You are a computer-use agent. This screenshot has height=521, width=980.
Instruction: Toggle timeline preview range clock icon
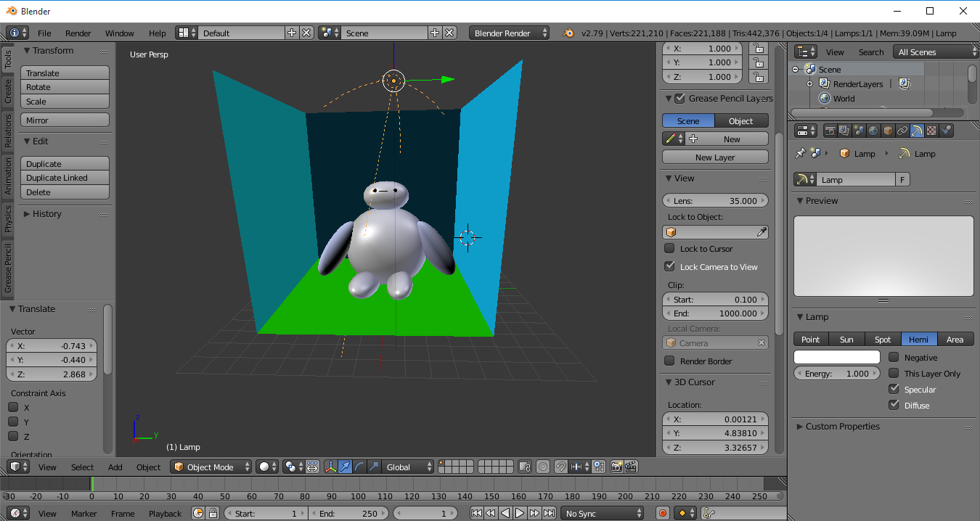click(198, 513)
